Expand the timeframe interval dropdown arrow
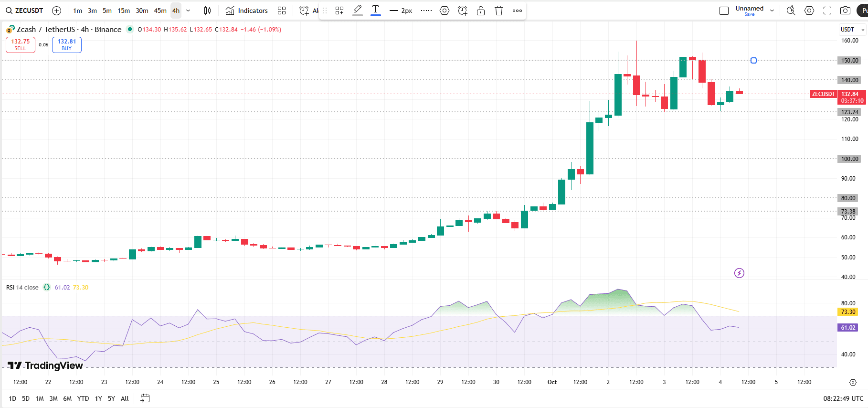Viewport: 868px width, 408px height. tap(188, 11)
